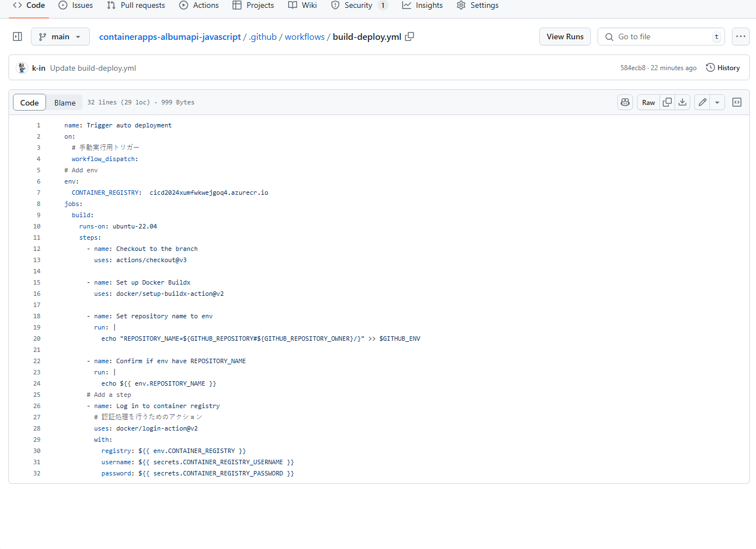This screenshot has width=756, height=549.
Task: Open the workflows folder breadcrumb
Action: pos(304,37)
